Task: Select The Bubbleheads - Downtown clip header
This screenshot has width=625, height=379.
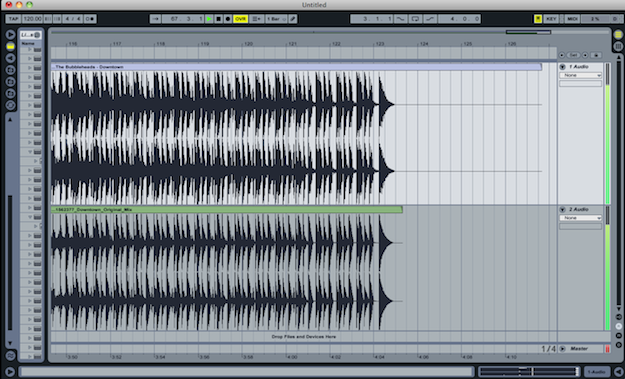Action: (296, 67)
